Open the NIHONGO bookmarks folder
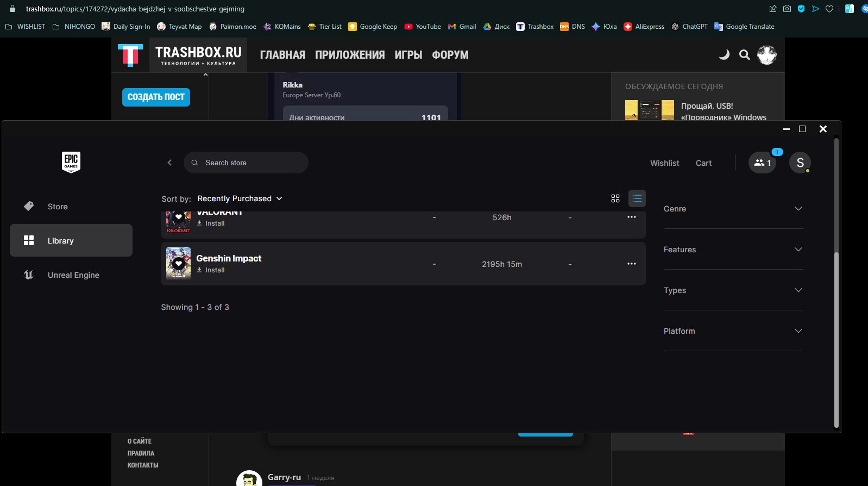Viewport: 868px width, 486px height. [x=74, y=27]
